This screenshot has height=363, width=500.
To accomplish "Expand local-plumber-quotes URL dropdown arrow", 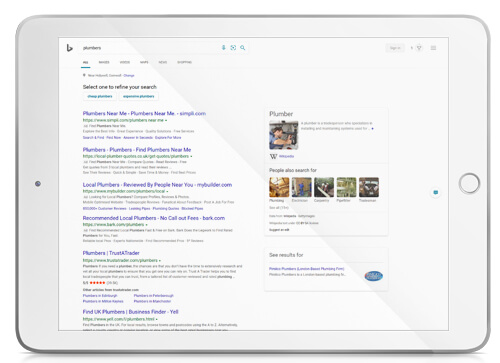I will coord(191,156).
